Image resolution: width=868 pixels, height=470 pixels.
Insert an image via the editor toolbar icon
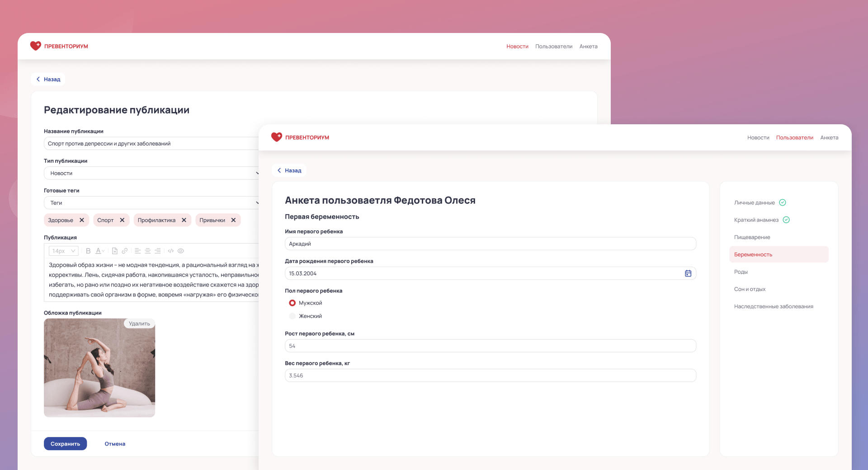click(115, 251)
